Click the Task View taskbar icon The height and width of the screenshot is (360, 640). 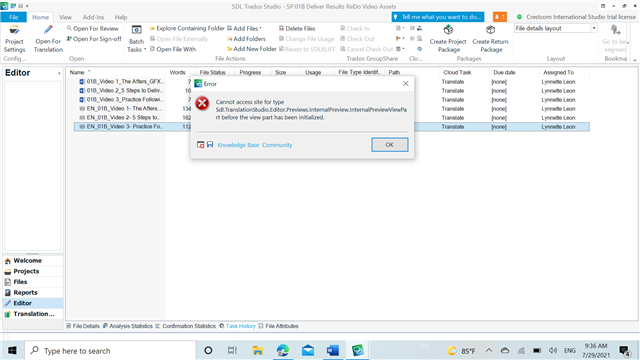232,350
